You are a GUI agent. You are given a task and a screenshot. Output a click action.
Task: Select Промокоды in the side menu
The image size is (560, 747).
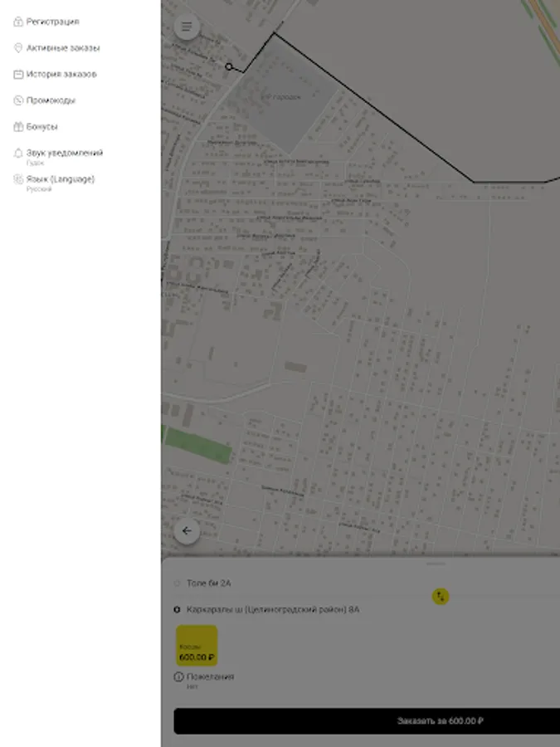click(80, 100)
